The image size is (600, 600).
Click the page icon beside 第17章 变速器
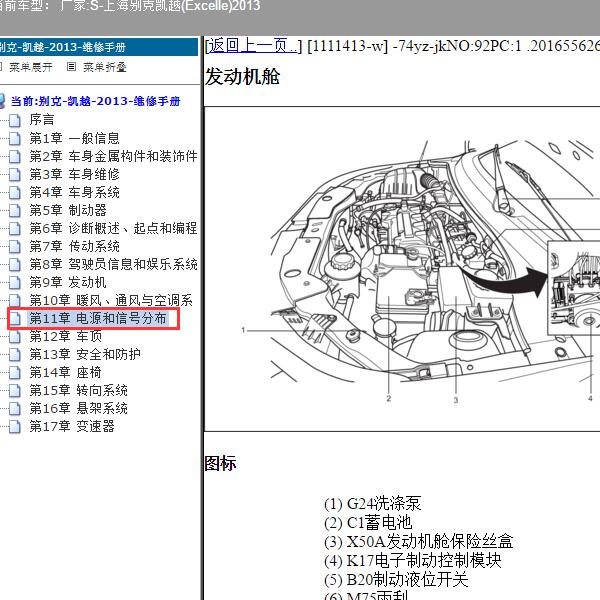[x=15, y=426]
